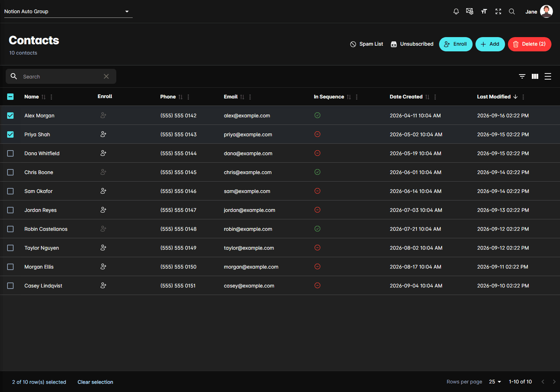Change the row density icon

pyautogui.click(x=548, y=76)
